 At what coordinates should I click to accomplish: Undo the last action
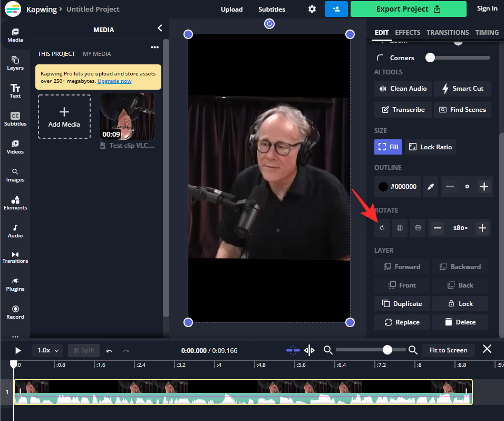click(109, 350)
